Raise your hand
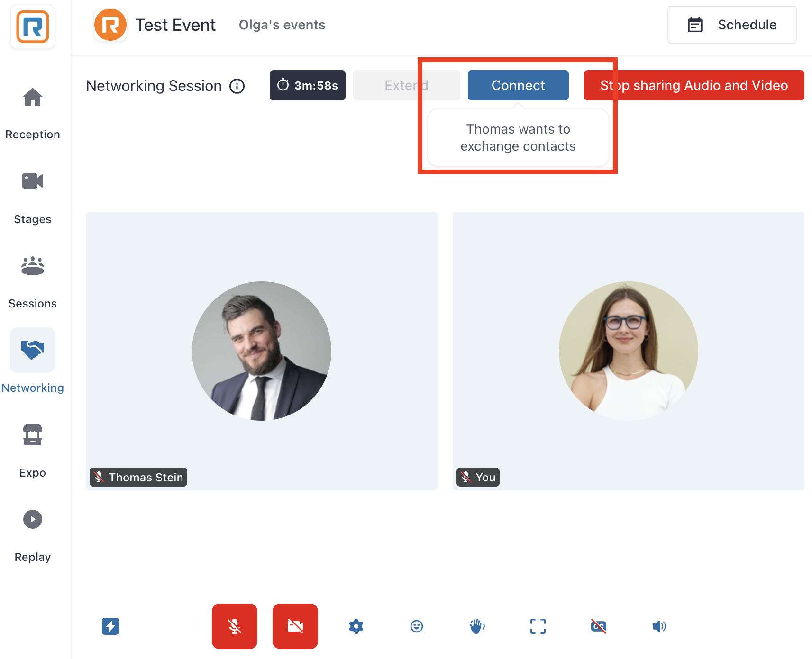Screen dimensions: 812x659 (x=477, y=626)
